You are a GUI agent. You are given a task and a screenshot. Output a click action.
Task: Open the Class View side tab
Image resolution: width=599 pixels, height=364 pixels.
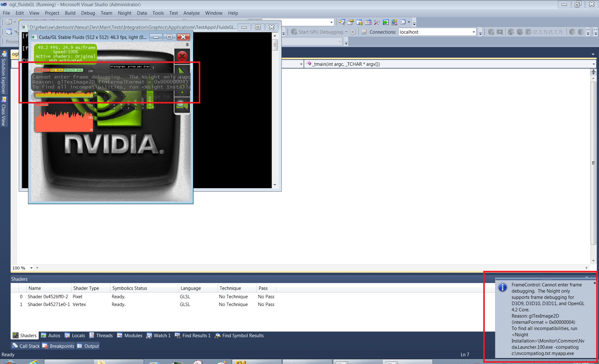point(4,112)
